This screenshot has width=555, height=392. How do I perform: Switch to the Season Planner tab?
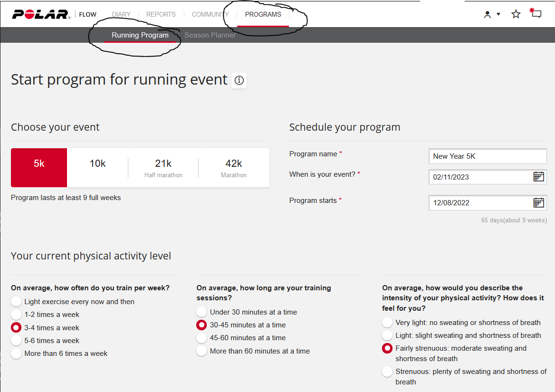click(x=210, y=35)
